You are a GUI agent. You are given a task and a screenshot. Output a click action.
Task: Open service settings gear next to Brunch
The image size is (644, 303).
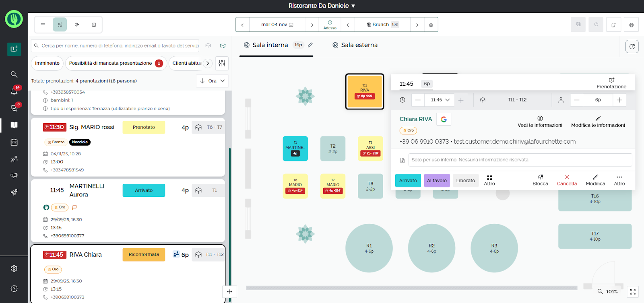(x=431, y=25)
